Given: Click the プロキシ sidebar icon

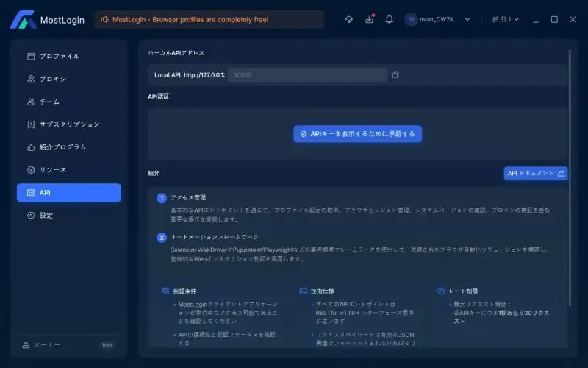Looking at the screenshot, I should click(31, 79).
